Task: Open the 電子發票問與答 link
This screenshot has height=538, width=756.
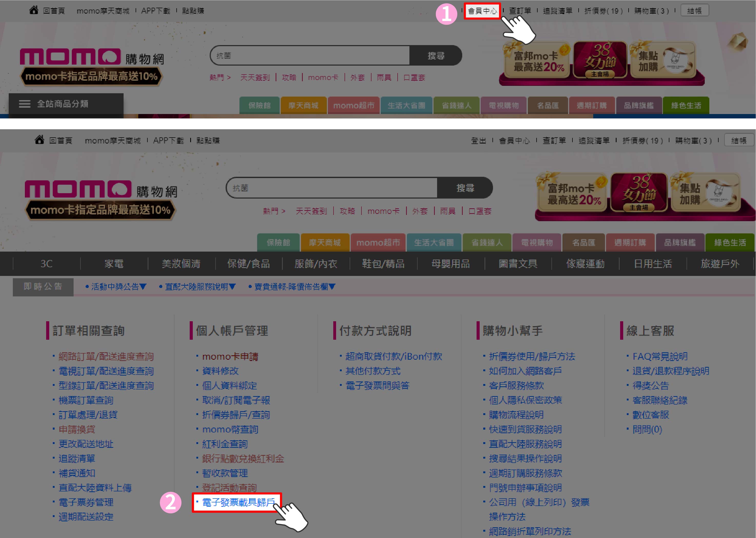Action: click(x=378, y=386)
